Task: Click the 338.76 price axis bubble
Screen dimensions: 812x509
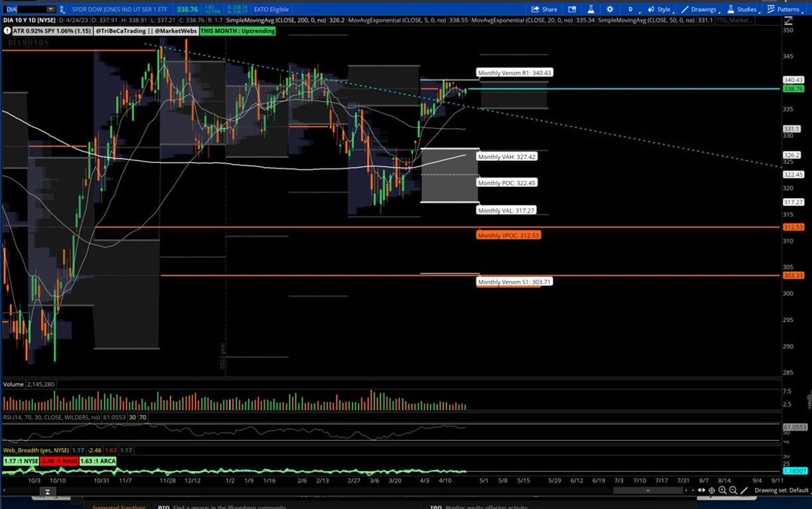Action: [x=793, y=89]
